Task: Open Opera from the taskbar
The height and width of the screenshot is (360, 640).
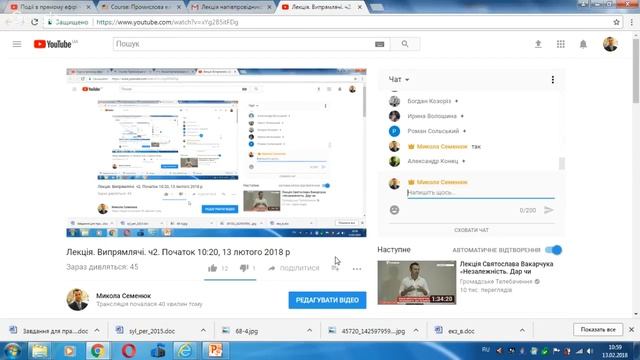Action: (129, 351)
